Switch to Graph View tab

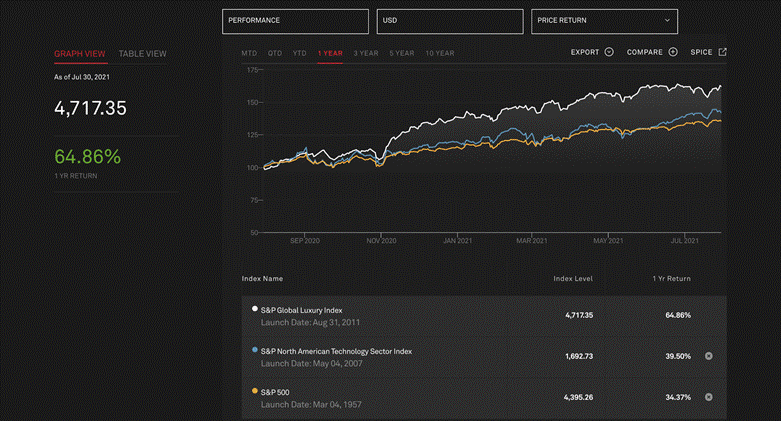pyautogui.click(x=80, y=54)
